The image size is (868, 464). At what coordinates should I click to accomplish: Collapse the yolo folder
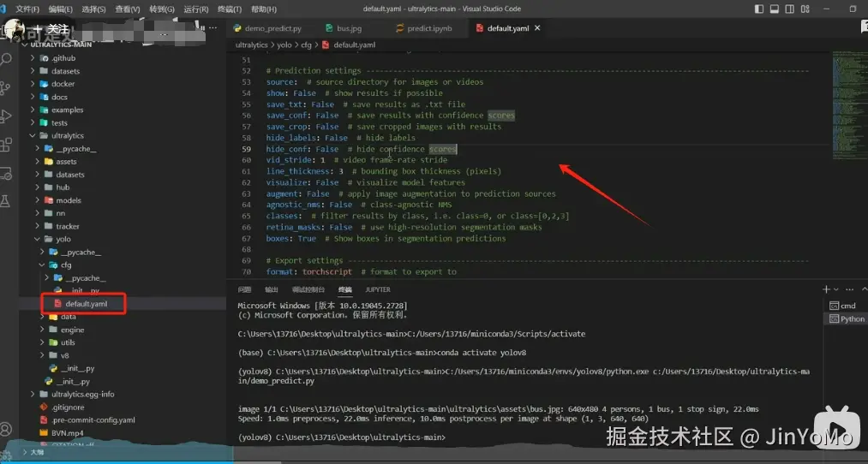[x=37, y=239]
